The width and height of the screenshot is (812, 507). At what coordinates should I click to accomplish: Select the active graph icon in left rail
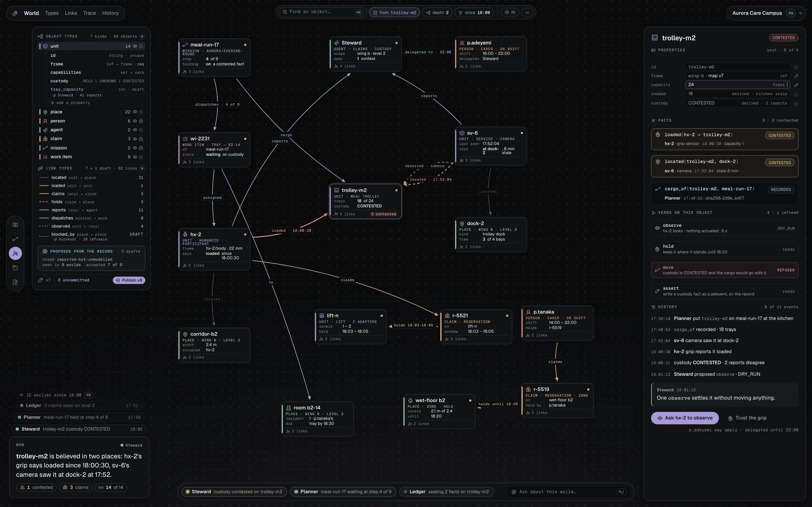(15, 253)
